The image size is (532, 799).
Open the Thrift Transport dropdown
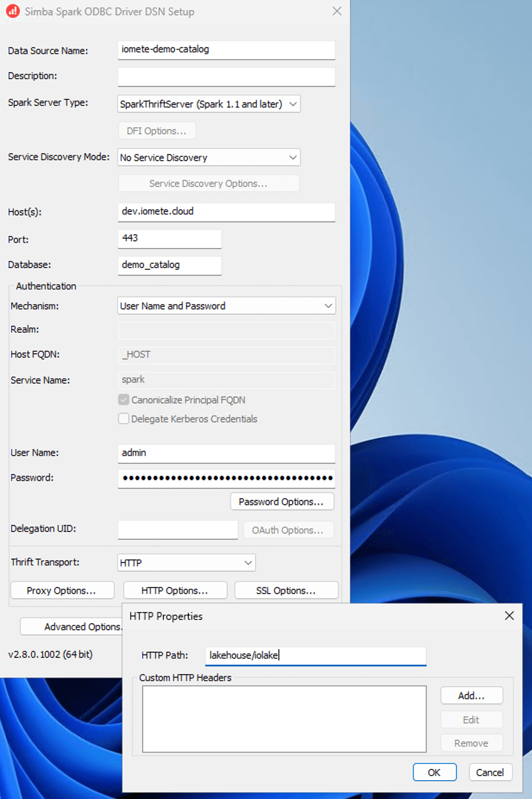click(x=186, y=563)
